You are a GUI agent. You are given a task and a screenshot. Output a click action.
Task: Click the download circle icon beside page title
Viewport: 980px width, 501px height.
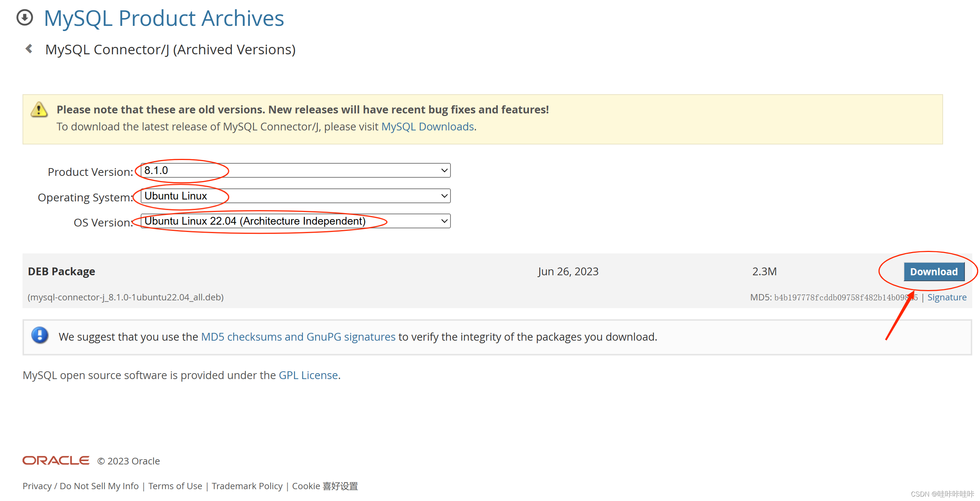(x=25, y=17)
